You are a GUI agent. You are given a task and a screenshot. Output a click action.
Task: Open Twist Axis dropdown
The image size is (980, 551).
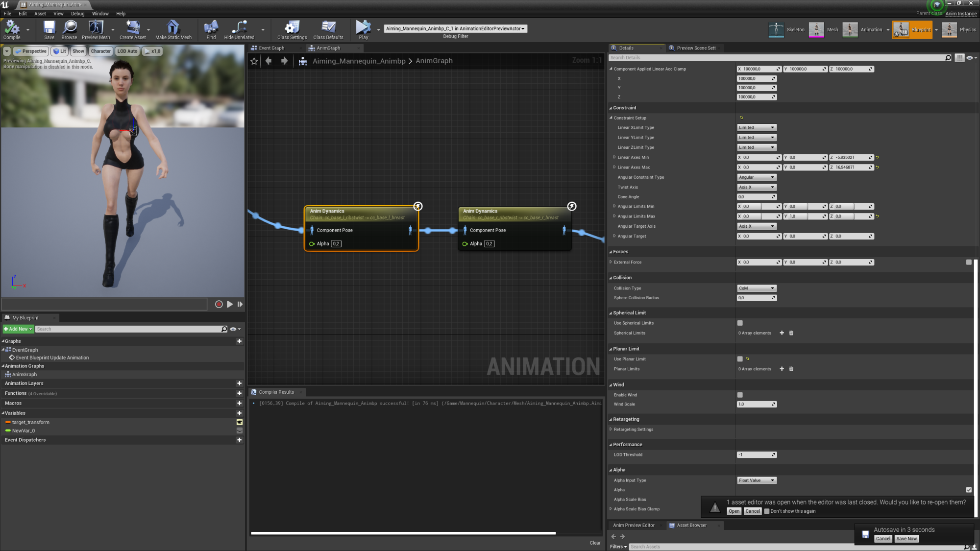(x=757, y=187)
